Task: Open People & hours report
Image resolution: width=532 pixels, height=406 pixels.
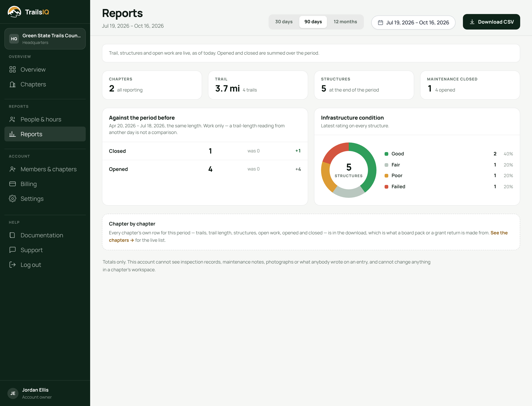Action: point(45,119)
